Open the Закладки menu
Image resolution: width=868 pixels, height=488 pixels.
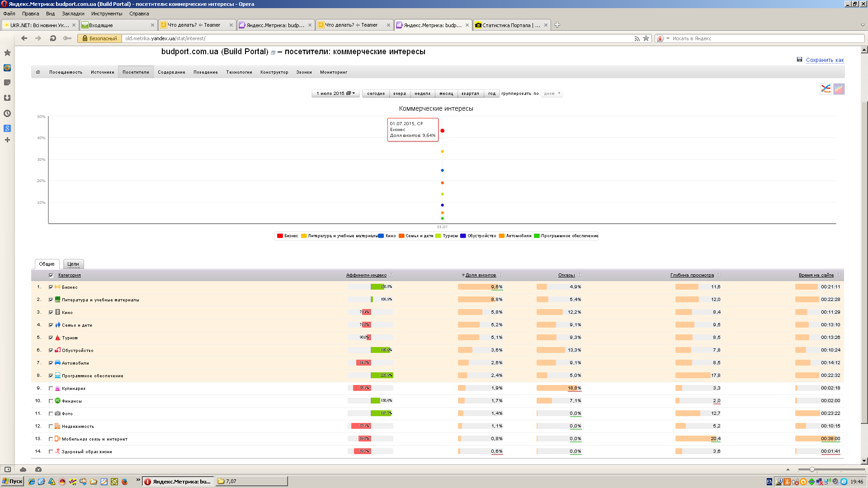tap(73, 14)
